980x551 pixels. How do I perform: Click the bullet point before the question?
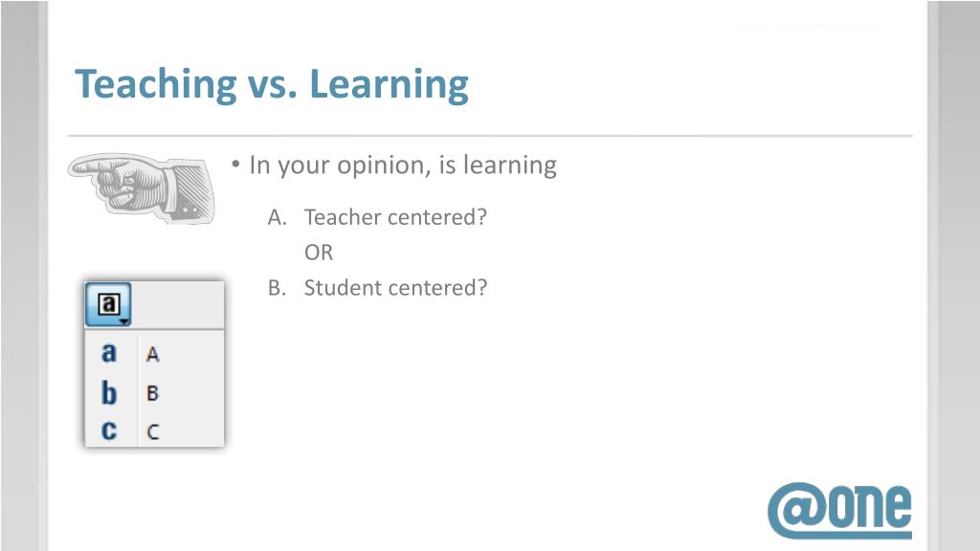[235, 165]
